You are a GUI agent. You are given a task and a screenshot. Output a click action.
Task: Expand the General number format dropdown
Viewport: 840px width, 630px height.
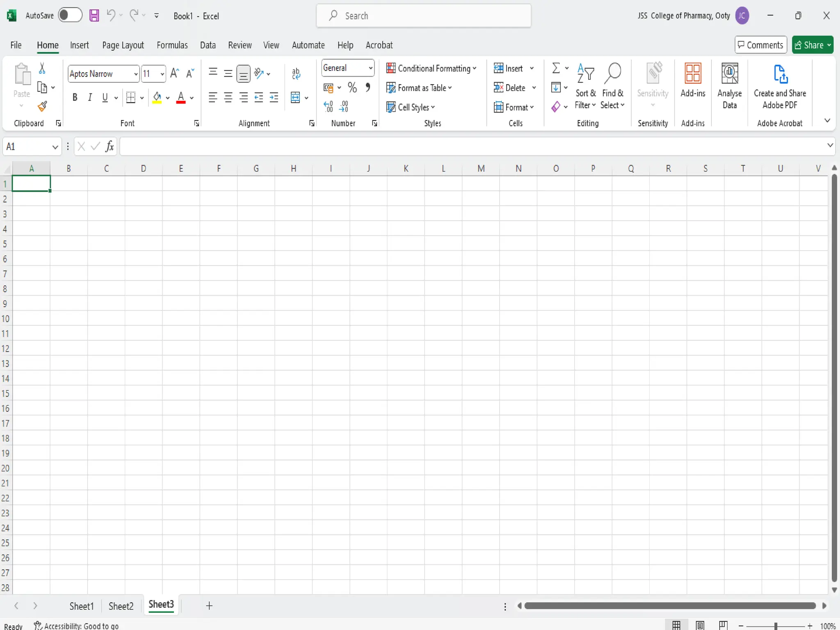[370, 68]
